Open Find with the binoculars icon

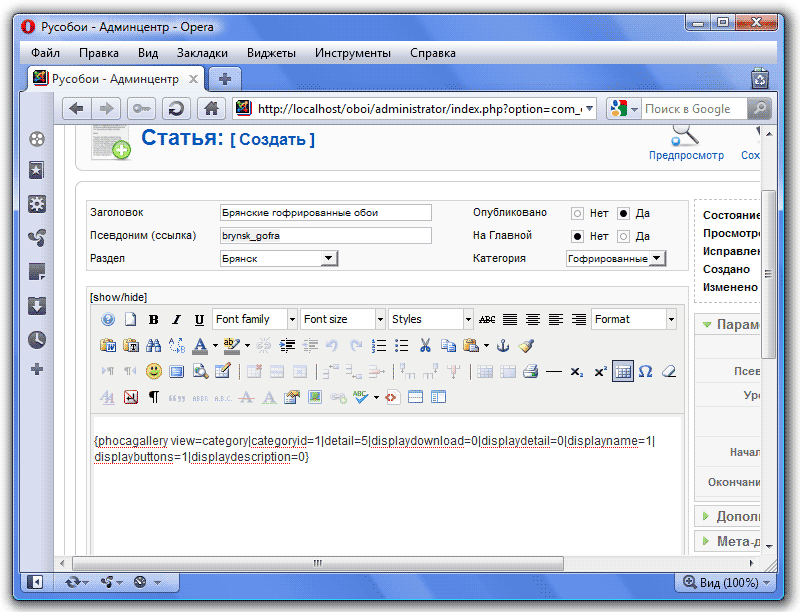(x=154, y=346)
